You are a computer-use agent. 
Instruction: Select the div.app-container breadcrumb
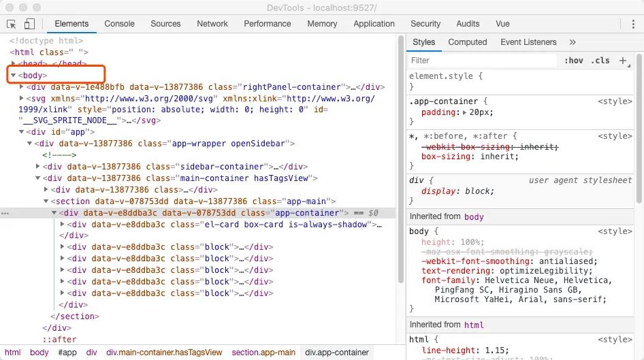pos(337,353)
